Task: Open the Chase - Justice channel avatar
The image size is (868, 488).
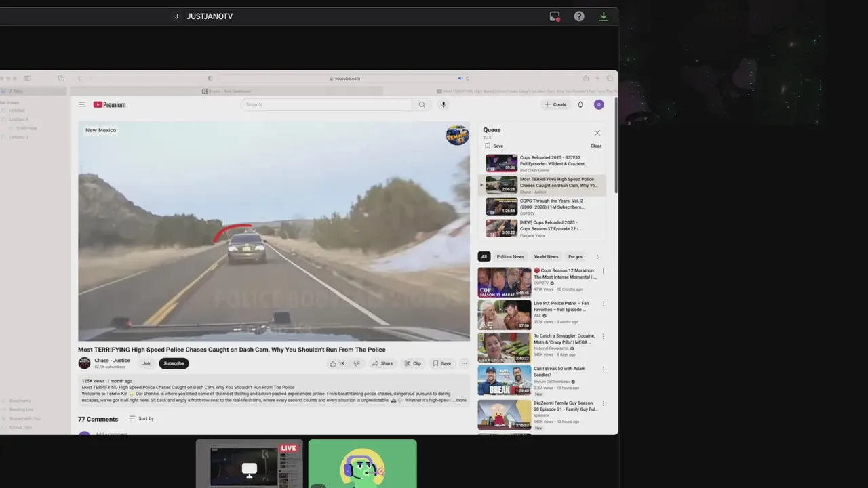Action: (x=84, y=363)
